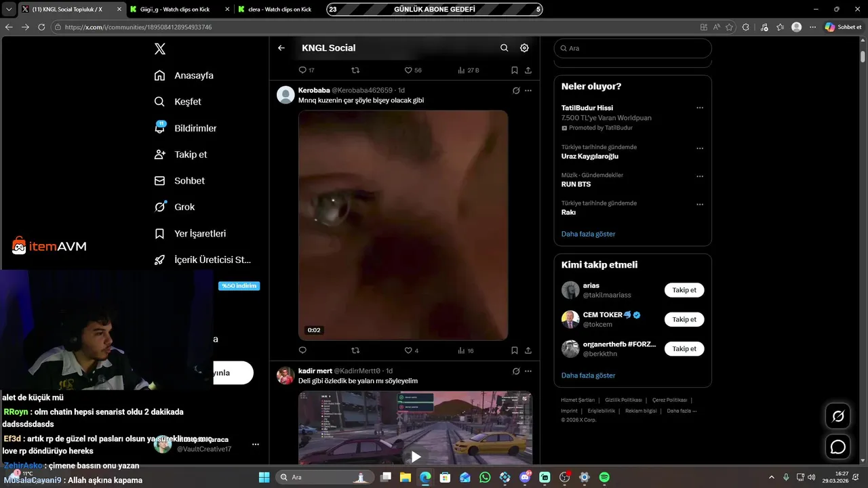Follow arias with Takip et button
The height and width of the screenshot is (488, 868).
click(684, 290)
